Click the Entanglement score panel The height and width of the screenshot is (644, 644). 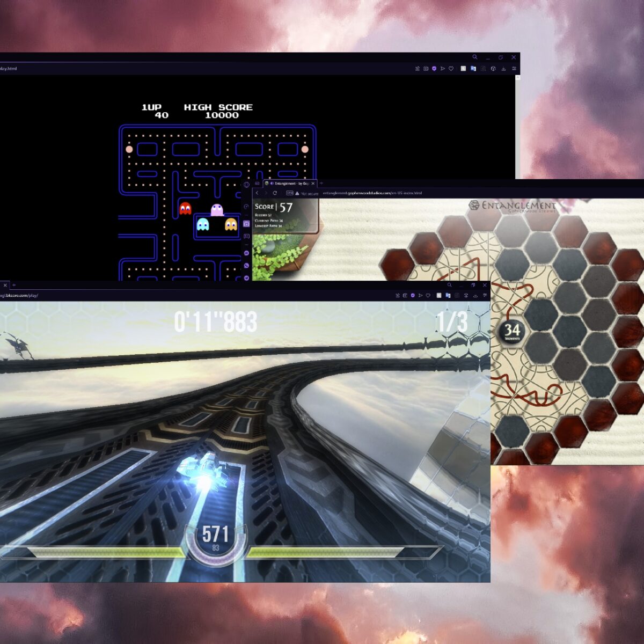coord(286,216)
